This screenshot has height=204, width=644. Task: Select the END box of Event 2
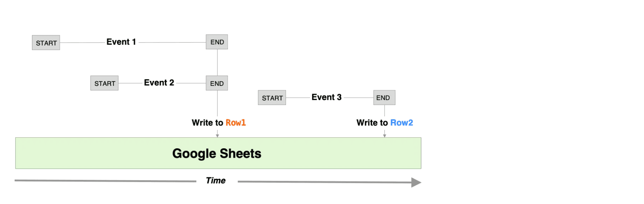217,83
